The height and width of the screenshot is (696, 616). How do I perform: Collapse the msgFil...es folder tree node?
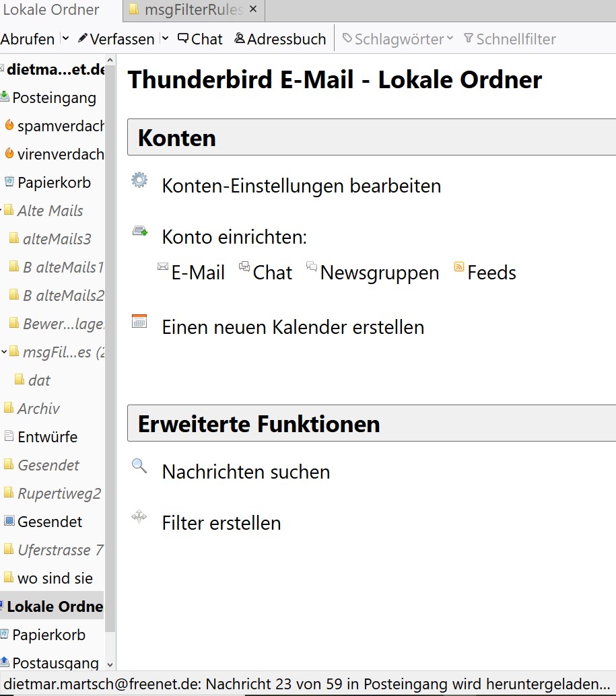point(4,351)
